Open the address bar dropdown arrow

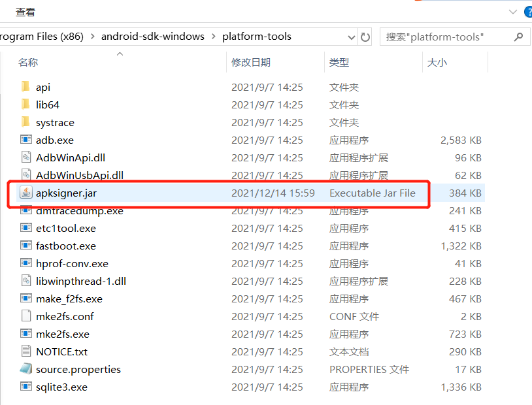coord(352,37)
